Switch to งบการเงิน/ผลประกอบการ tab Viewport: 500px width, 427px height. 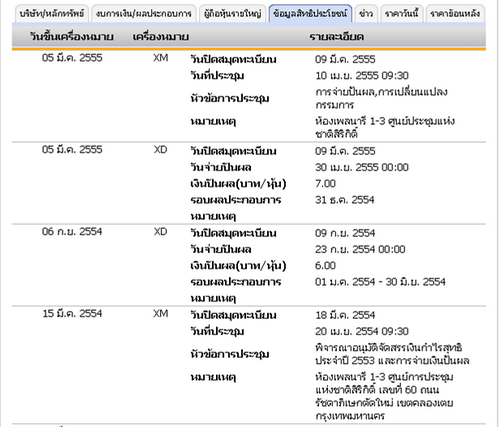pyautogui.click(x=144, y=13)
